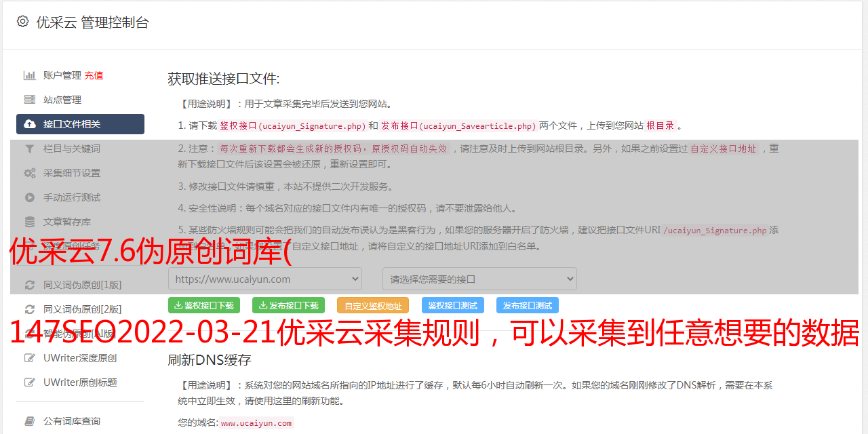Image resolution: width=868 pixels, height=434 pixels.
Task: Click the 发布接口下载 button
Action: [288, 305]
